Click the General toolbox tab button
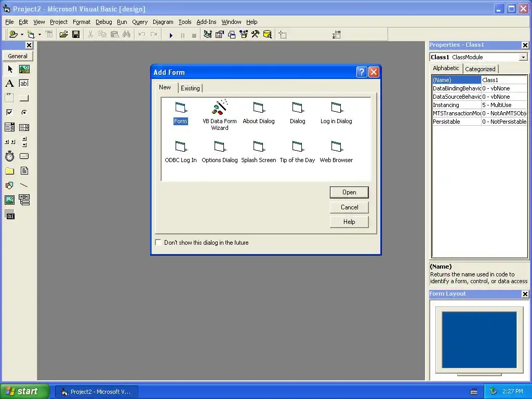Screen dimensions: 532x399 (x=18, y=56)
